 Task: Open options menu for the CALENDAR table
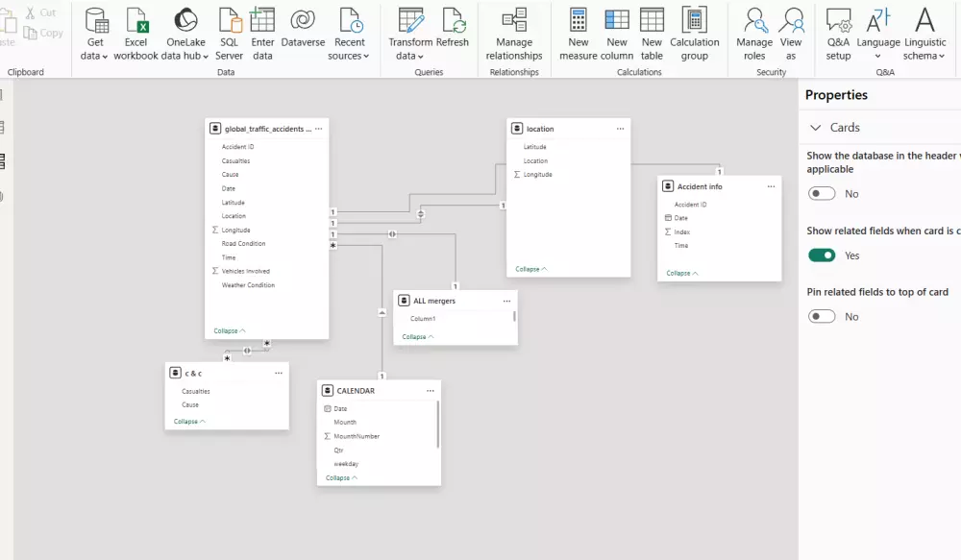point(431,390)
